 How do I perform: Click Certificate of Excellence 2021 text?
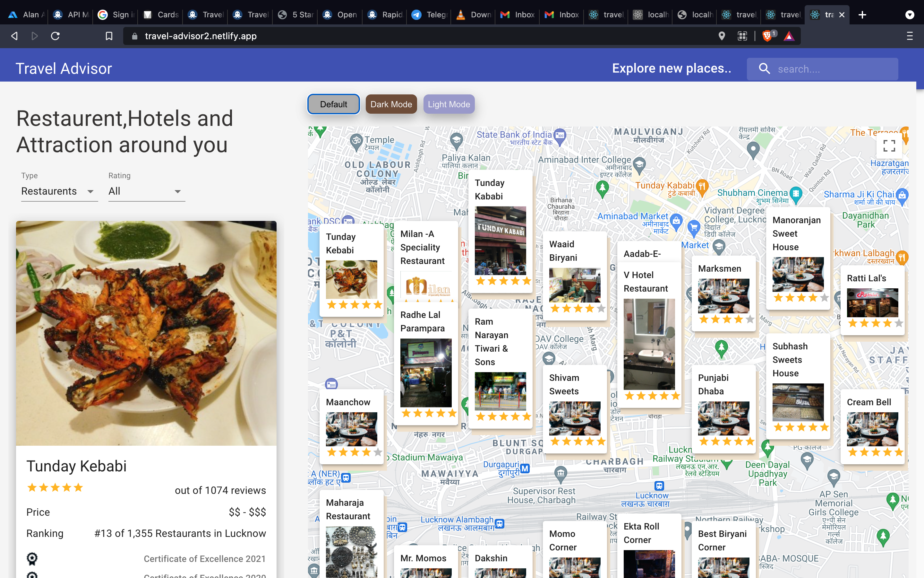[205, 558]
